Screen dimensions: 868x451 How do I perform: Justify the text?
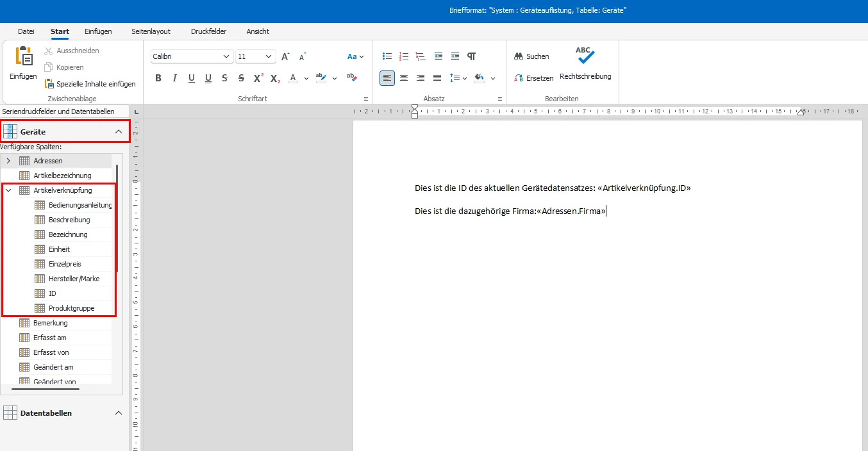pyautogui.click(x=437, y=78)
